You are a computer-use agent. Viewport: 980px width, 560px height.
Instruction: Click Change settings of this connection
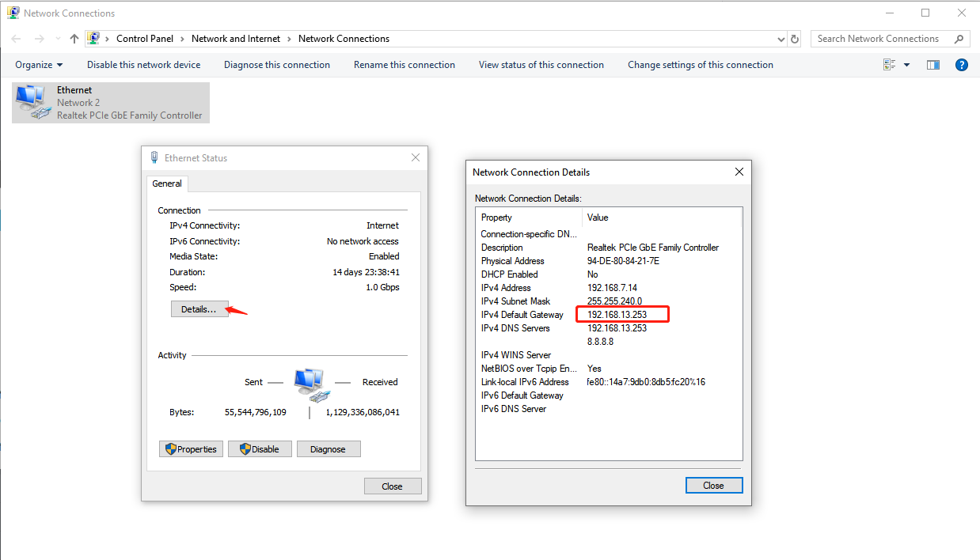[701, 65]
